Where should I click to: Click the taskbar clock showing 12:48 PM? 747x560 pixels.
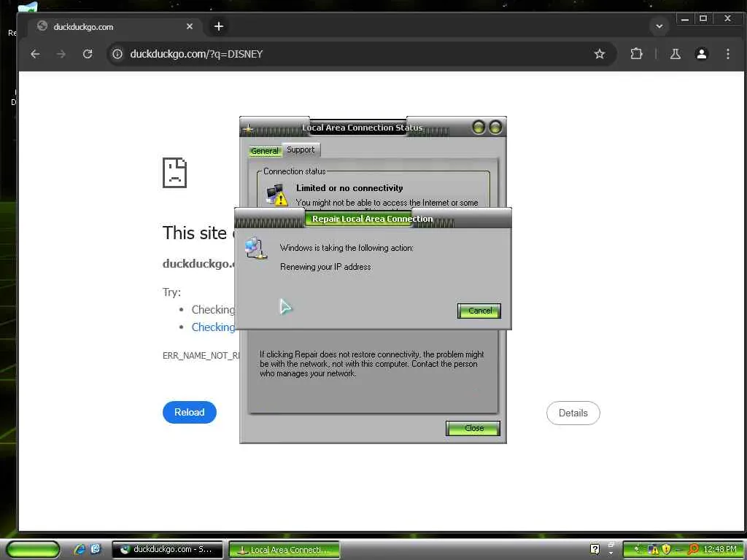pos(720,550)
